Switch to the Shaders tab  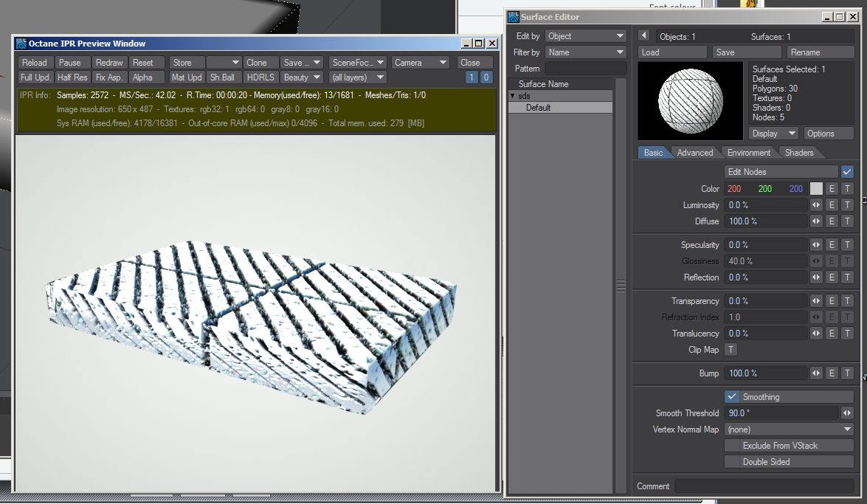[x=799, y=153]
